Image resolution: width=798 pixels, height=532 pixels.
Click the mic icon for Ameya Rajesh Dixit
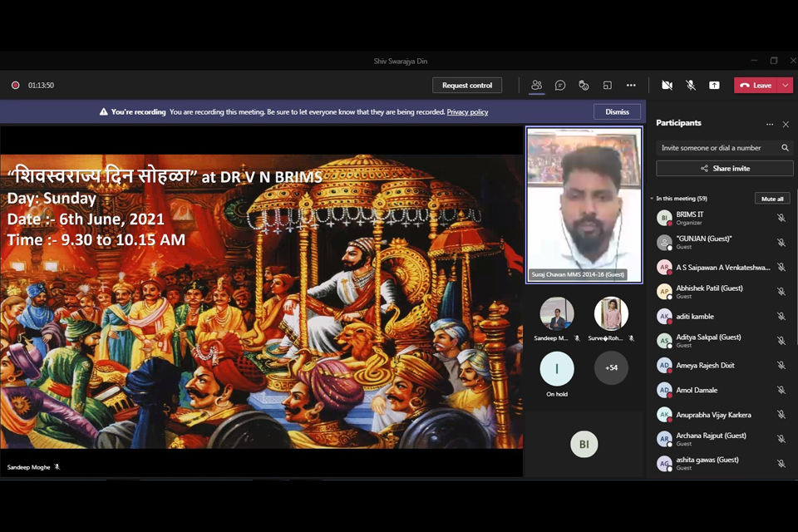pyautogui.click(x=781, y=365)
